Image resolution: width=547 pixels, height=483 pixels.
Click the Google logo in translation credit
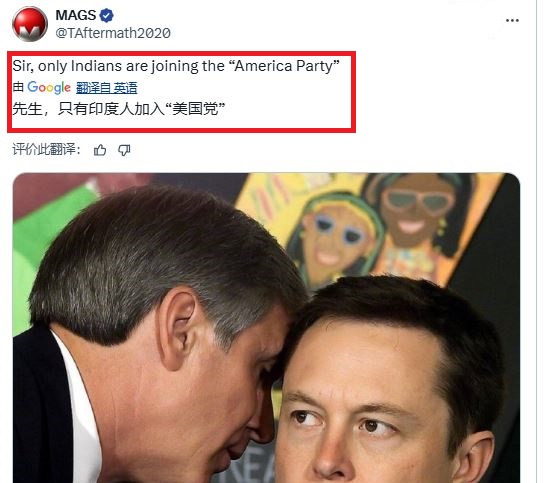click(x=49, y=87)
